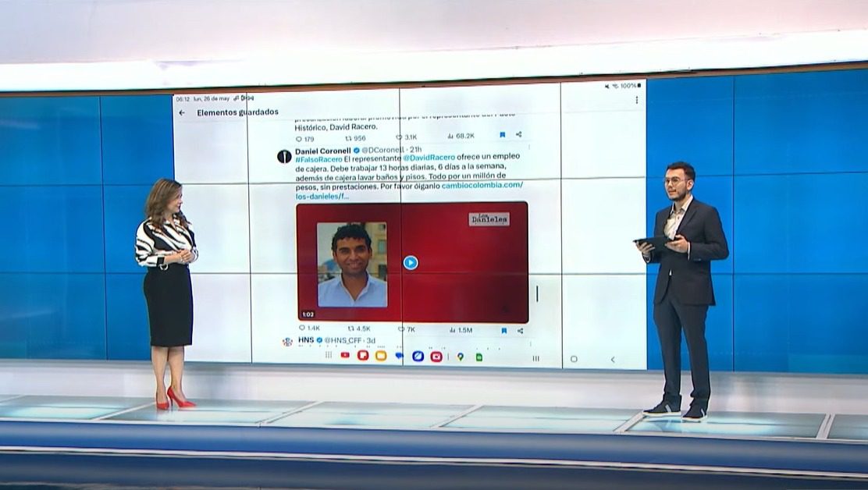Open Daniel Coronell's profile avatar
This screenshot has height=490, width=868.
click(x=284, y=157)
